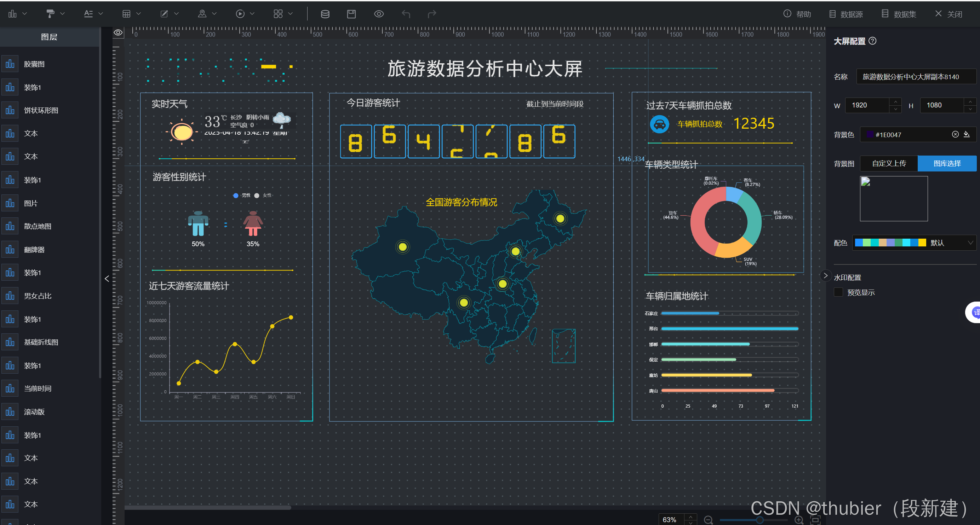Click the undo arrow icon

[406, 14]
